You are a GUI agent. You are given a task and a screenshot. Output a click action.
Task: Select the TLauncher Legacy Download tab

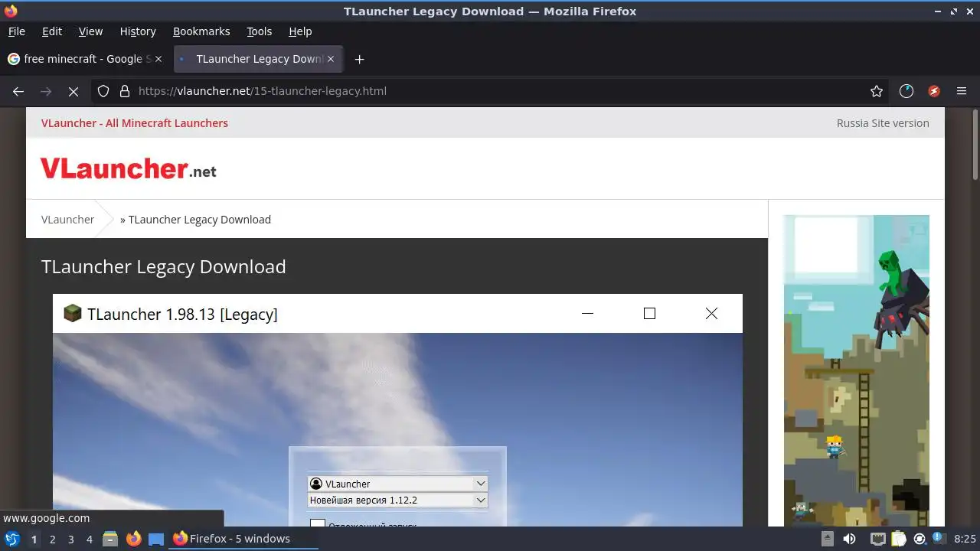[x=259, y=59]
